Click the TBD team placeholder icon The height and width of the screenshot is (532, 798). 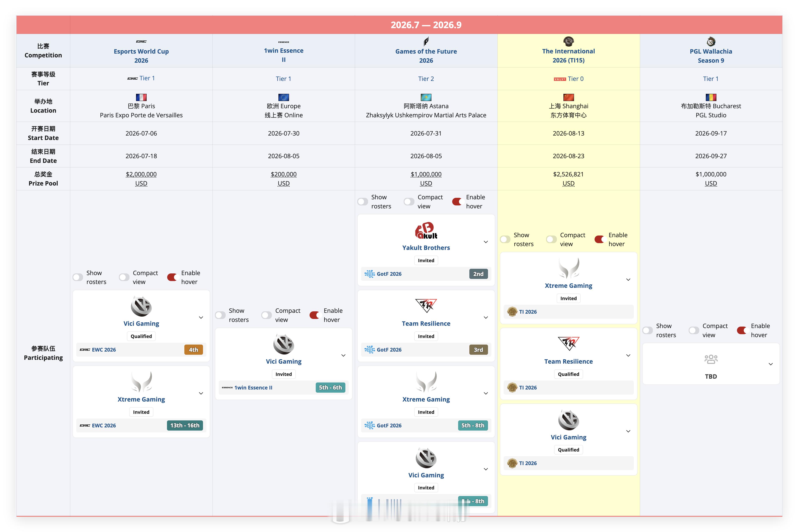(711, 359)
